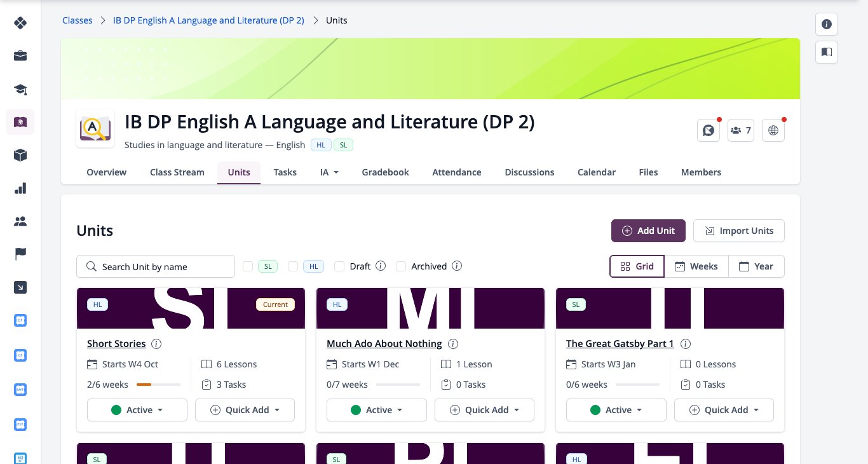Click the people icon in the left sidebar
The height and width of the screenshot is (464, 868).
tap(20, 221)
